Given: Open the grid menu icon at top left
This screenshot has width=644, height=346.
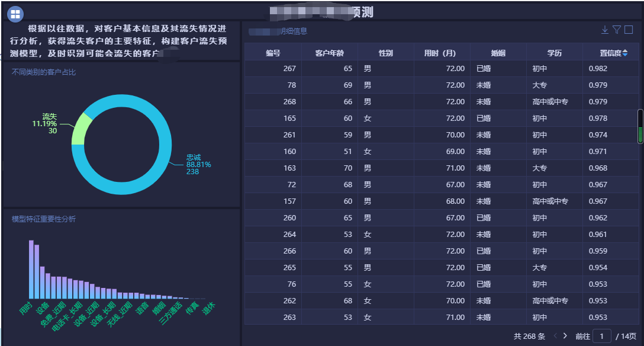Looking at the screenshot, I should pos(15,14).
